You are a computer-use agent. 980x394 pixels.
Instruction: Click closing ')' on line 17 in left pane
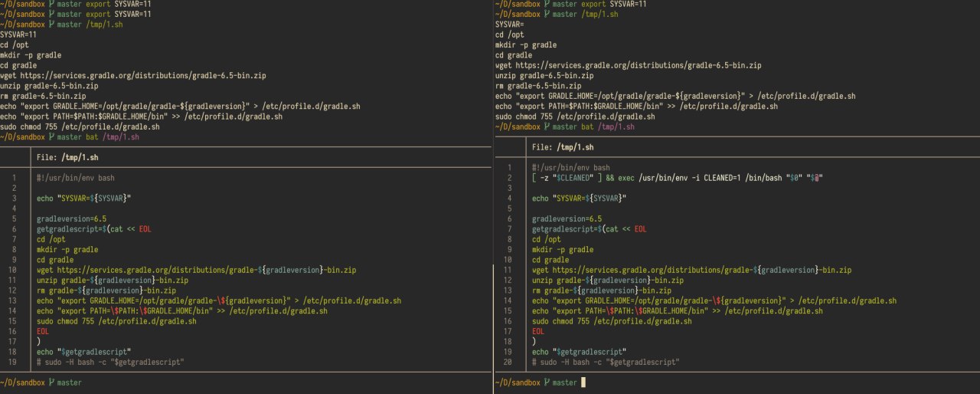pos(38,341)
